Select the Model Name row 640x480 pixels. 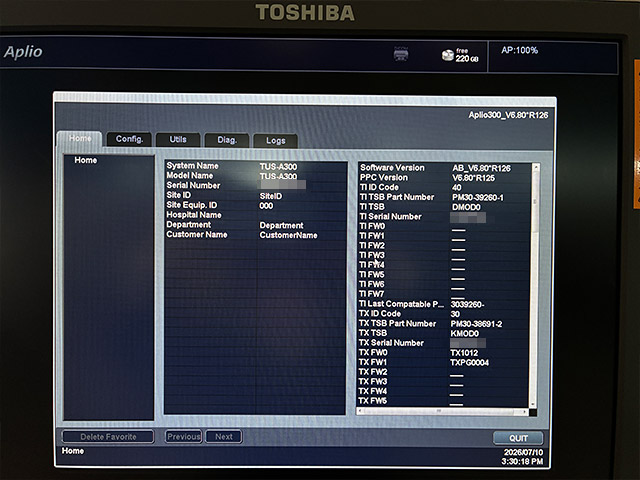pos(255,176)
